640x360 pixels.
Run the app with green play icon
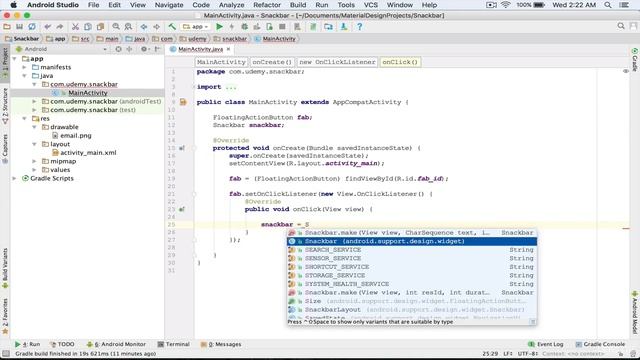point(219,27)
